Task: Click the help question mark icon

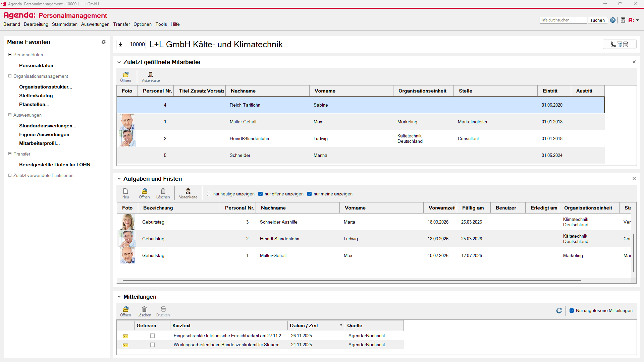Action: 613,20
